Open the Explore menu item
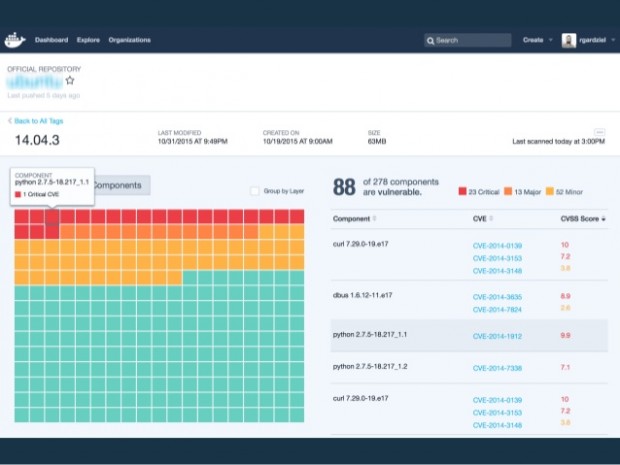Screen dimensions: 620x465 [x=88, y=40]
